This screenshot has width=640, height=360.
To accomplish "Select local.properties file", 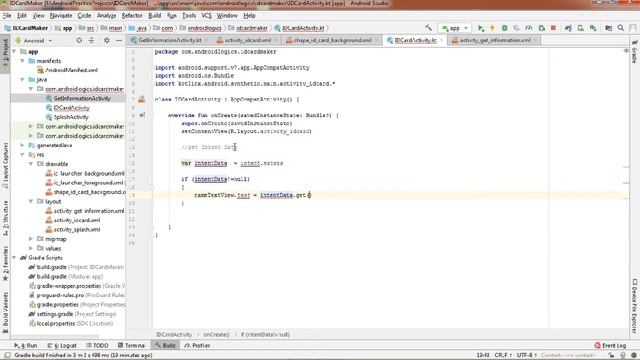I will [x=71, y=323].
